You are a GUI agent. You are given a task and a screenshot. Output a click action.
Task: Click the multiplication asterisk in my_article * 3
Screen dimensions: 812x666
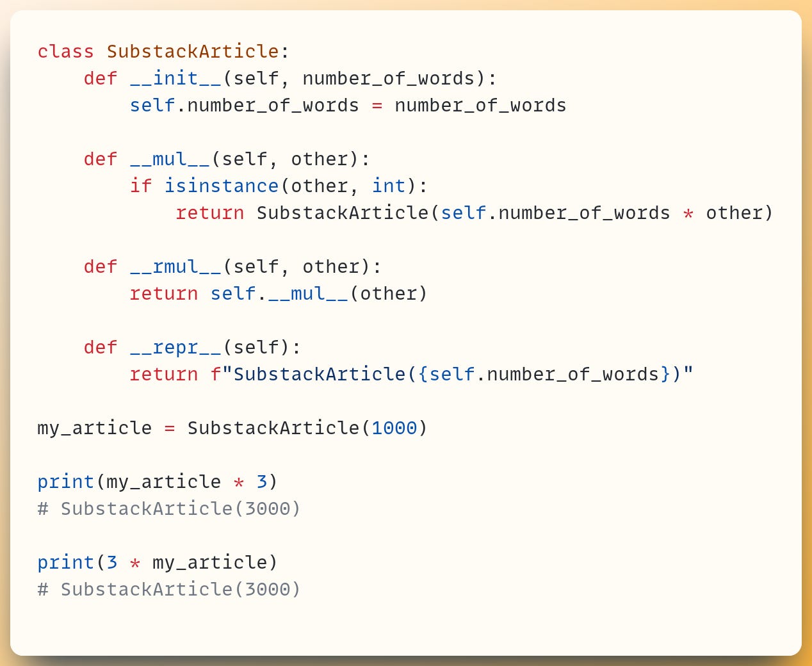(x=238, y=482)
